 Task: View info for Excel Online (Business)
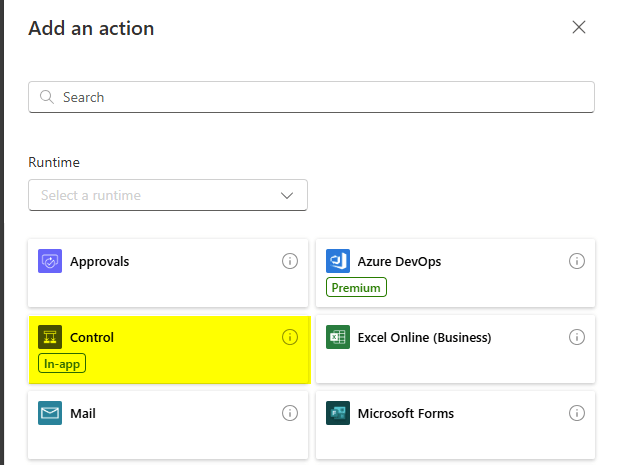point(577,338)
